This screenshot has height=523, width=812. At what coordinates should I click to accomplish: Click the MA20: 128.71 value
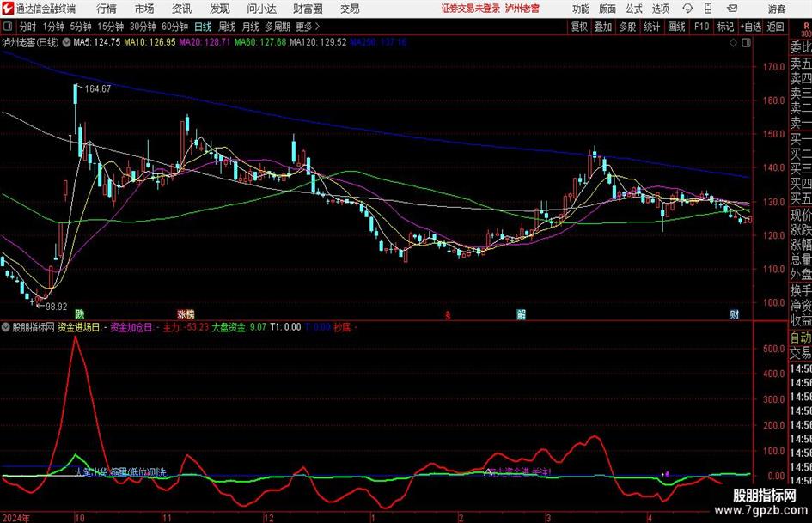pyautogui.click(x=205, y=42)
